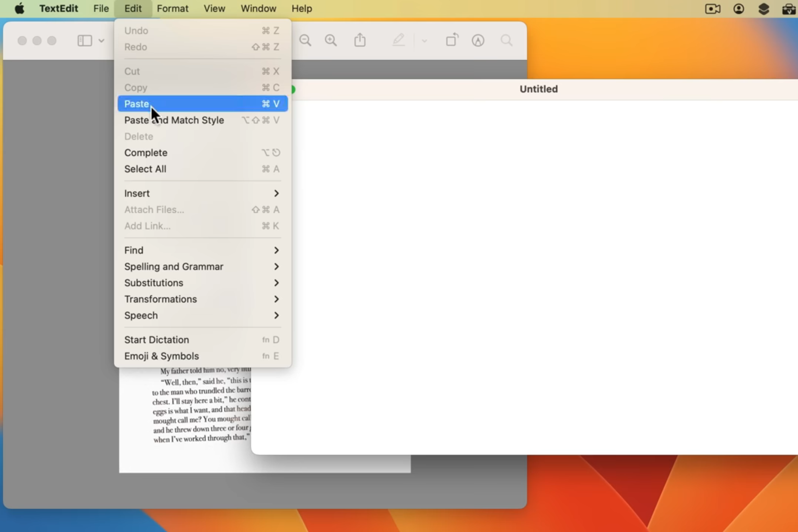Open the sidebar view options chevron
798x532 pixels.
(101, 40)
